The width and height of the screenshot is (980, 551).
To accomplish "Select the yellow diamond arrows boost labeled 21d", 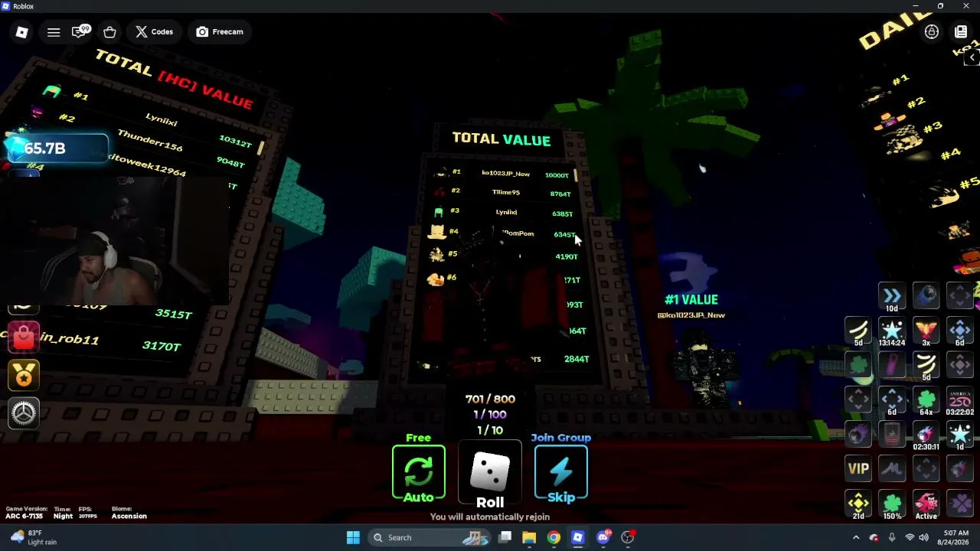I will [x=858, y=505].
